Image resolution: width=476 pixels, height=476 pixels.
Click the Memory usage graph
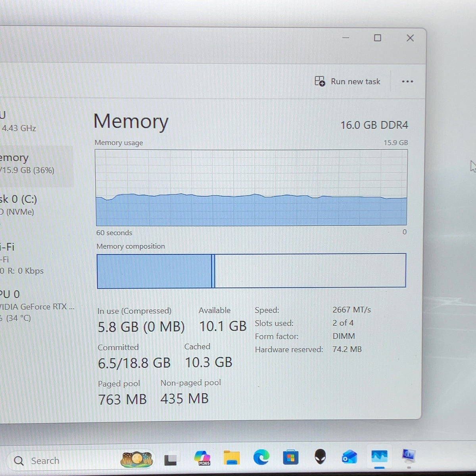pos(251,188)
